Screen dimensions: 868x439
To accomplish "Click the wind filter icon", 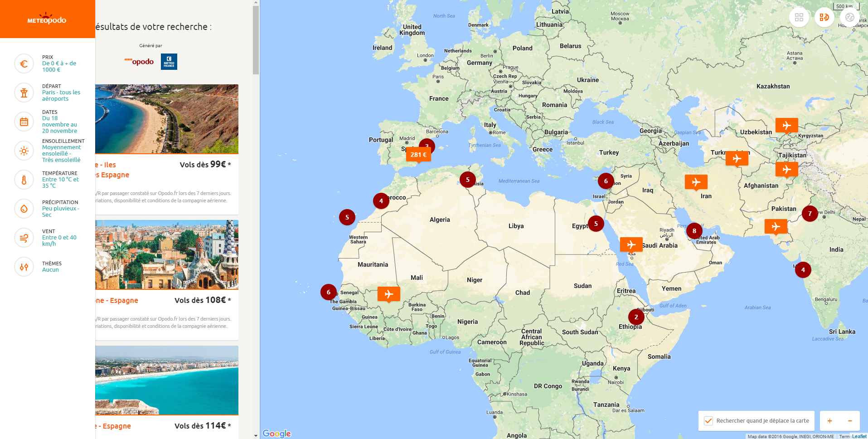I will coord(24,238).
